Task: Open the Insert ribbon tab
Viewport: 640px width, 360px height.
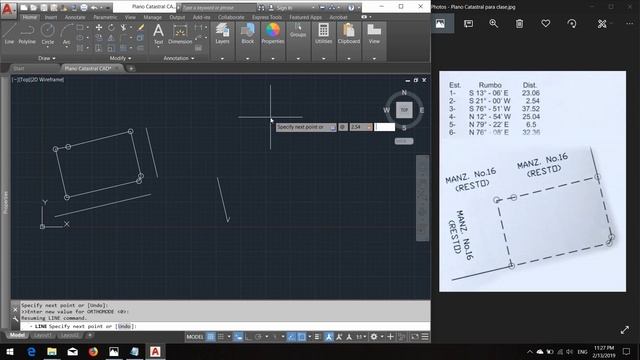Action: (x=51, y=17)
